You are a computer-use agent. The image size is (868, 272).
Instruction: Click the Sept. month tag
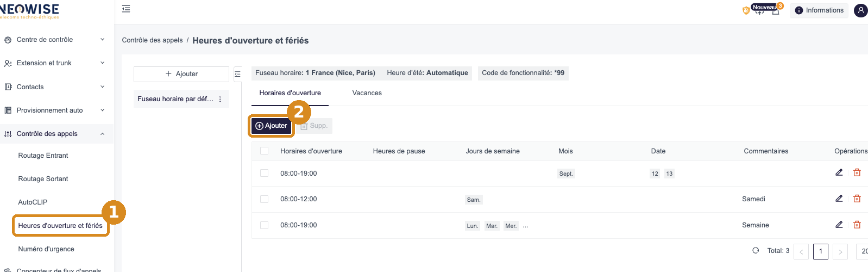tap(566, 174)
